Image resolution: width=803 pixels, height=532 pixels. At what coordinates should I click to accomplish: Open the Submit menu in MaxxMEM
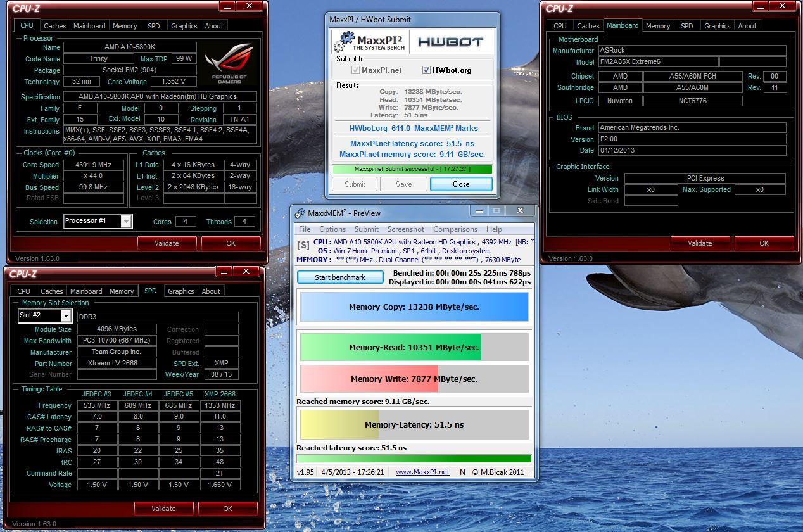coord(367,229)
